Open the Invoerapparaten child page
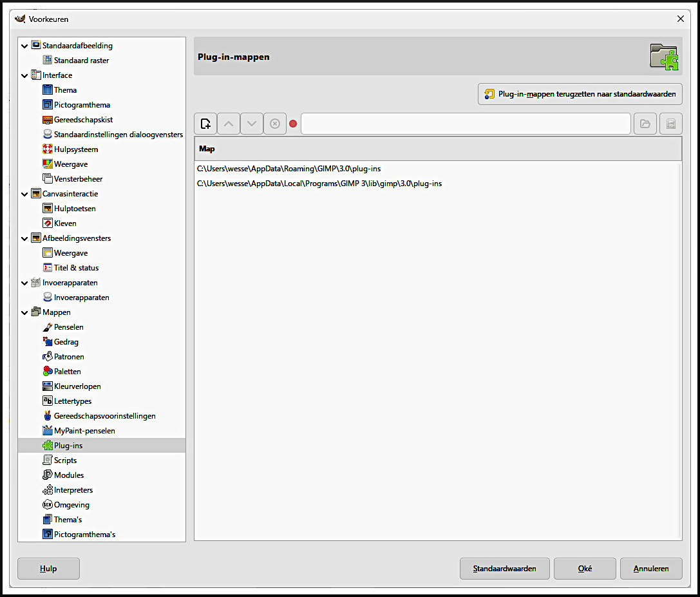 tap(81, 298)
